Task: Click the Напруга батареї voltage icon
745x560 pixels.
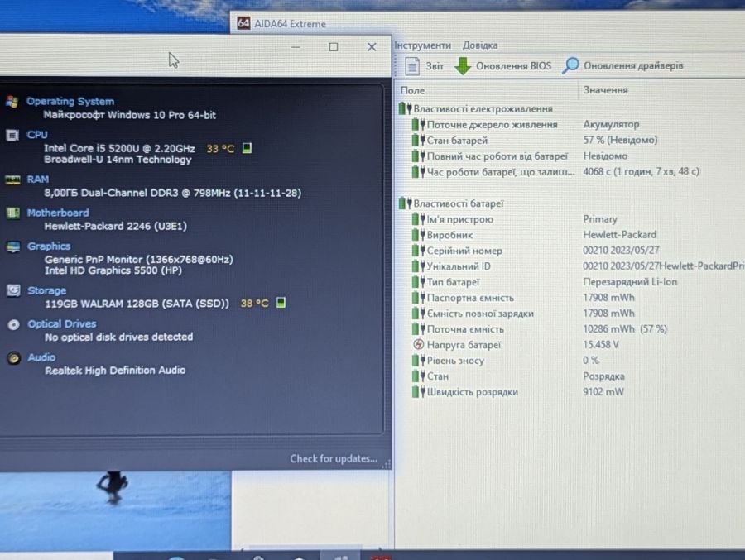Action: point(418,345)
